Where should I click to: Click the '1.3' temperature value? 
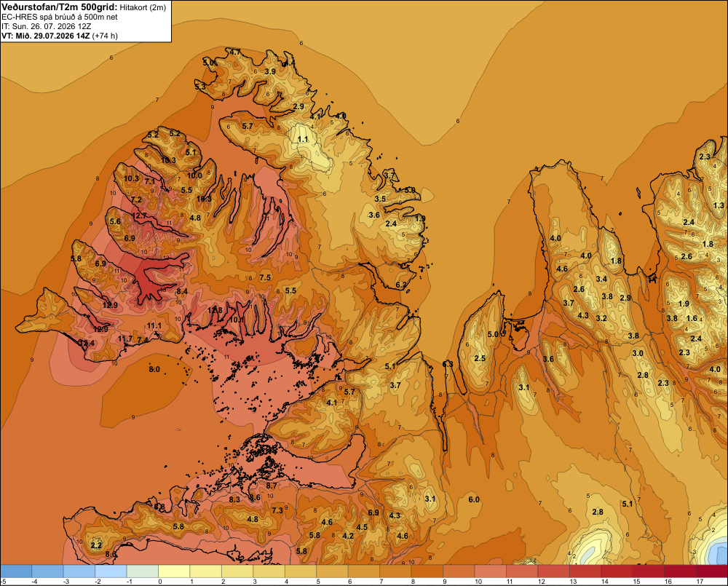pyautogui.click(x=719, y=205)
